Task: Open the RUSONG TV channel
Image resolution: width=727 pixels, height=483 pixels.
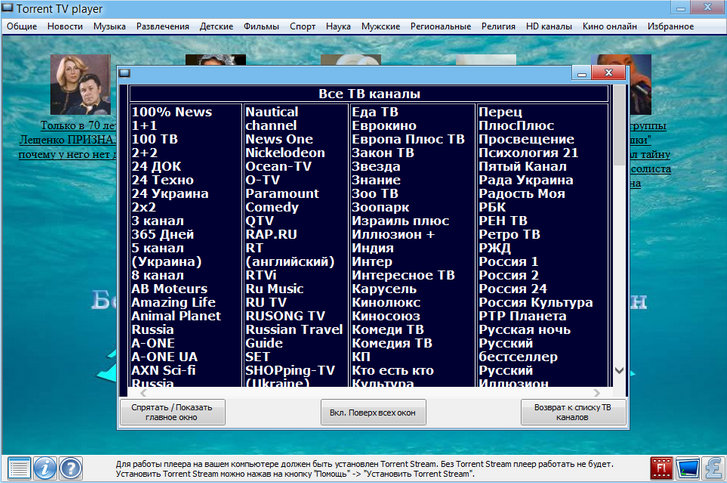Action: (x=285, y=316)
